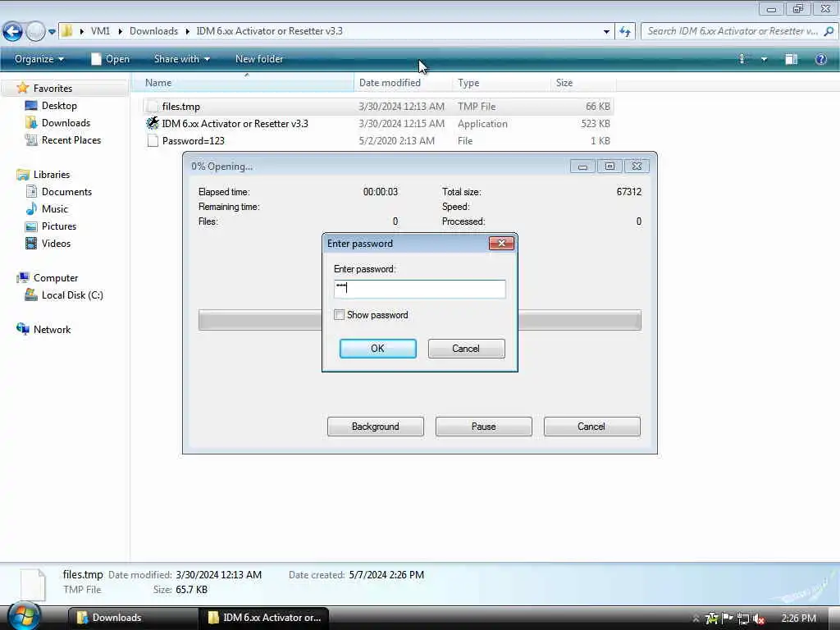Expand the view options dropdown arrow
The image size is (840, 630).
pos(764,59)
